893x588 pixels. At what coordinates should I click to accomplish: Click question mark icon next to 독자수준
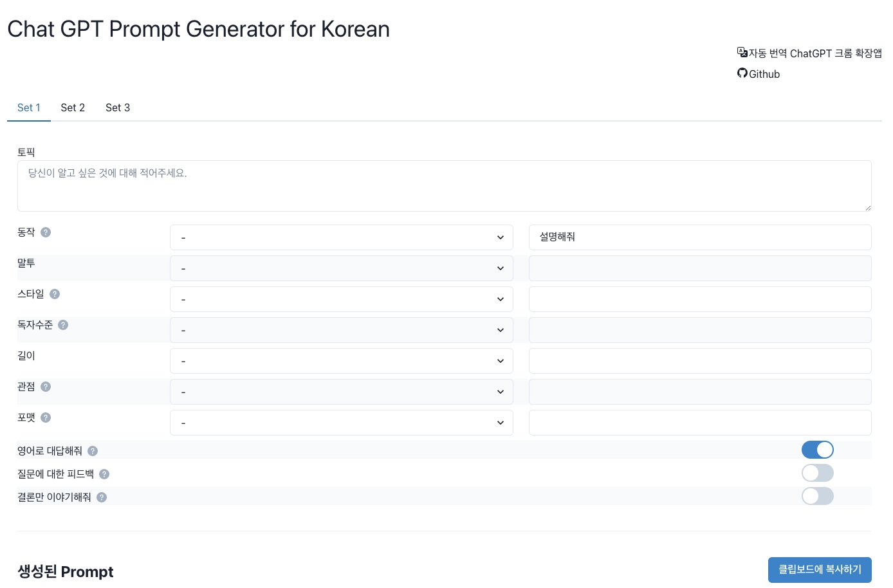[63, 325]
